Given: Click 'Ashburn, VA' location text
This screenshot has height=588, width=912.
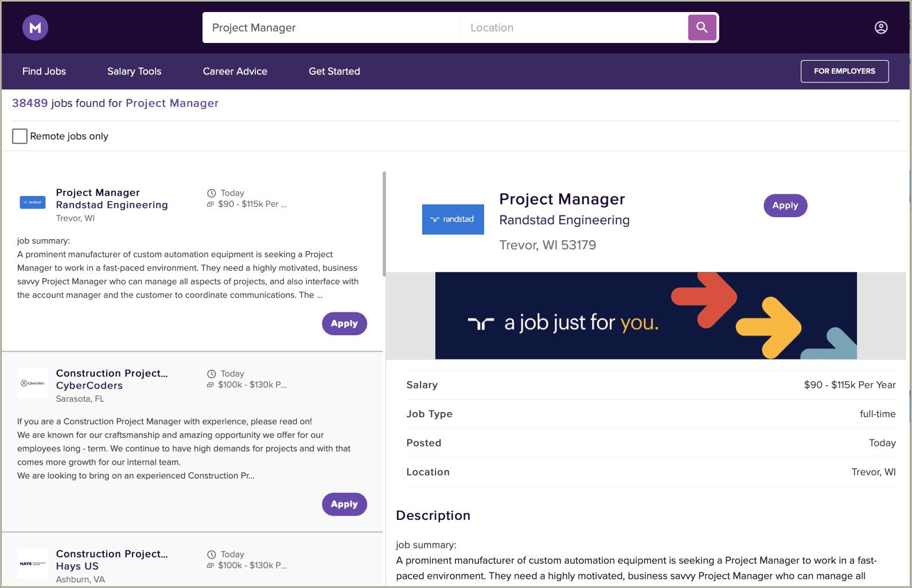Looking at the screenshot, I should pos(80,579).
